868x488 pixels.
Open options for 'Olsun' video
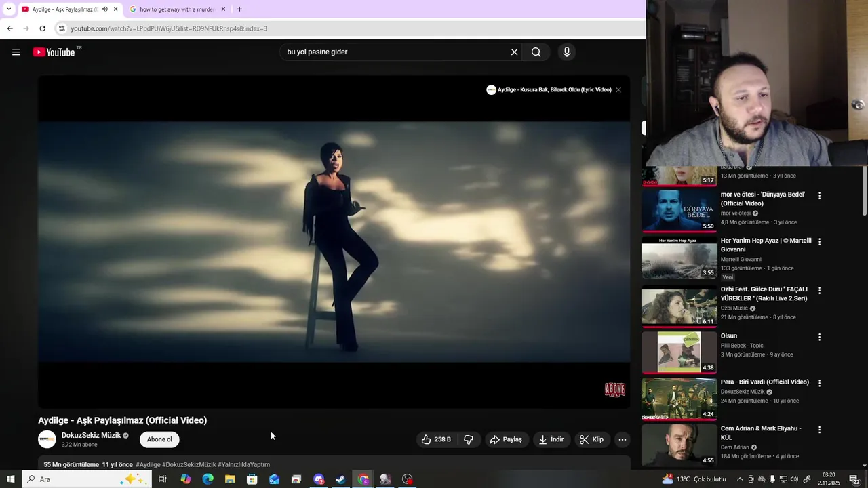pyautogui.click(x=819, y=337)
